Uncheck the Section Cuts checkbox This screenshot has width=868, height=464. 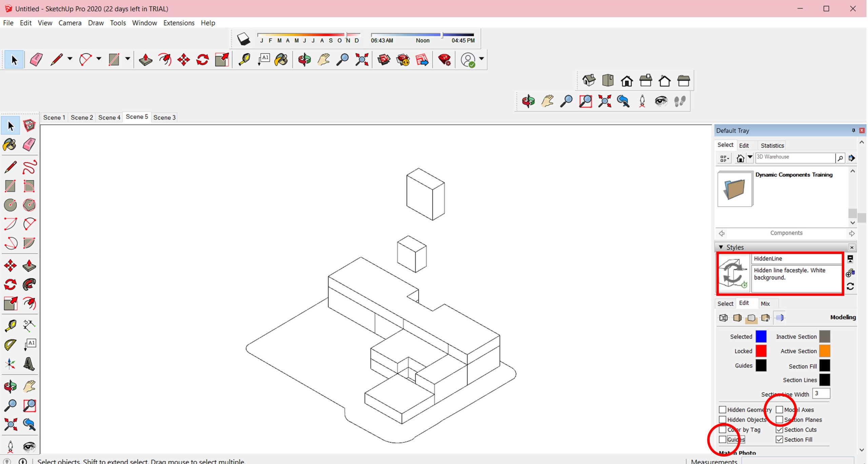tap(779, 429)
